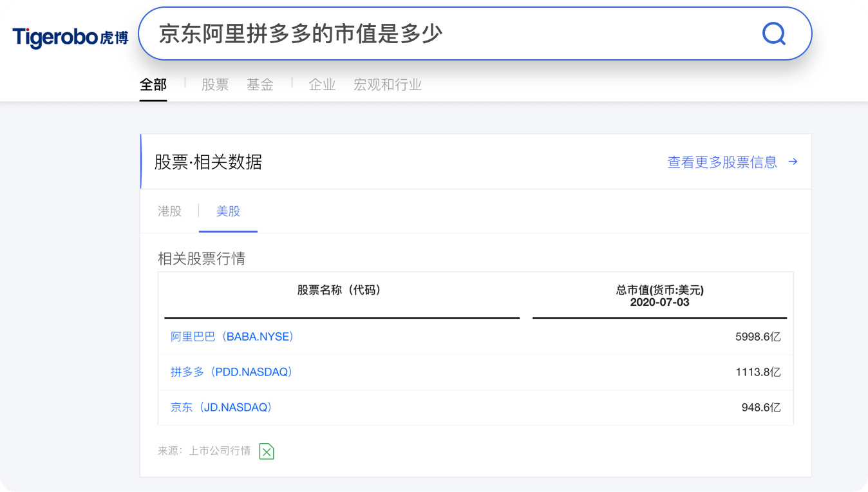Viewport: 868px width, 492px height.
Task: Select the 全部 tab
Action: tap(153, 84)
